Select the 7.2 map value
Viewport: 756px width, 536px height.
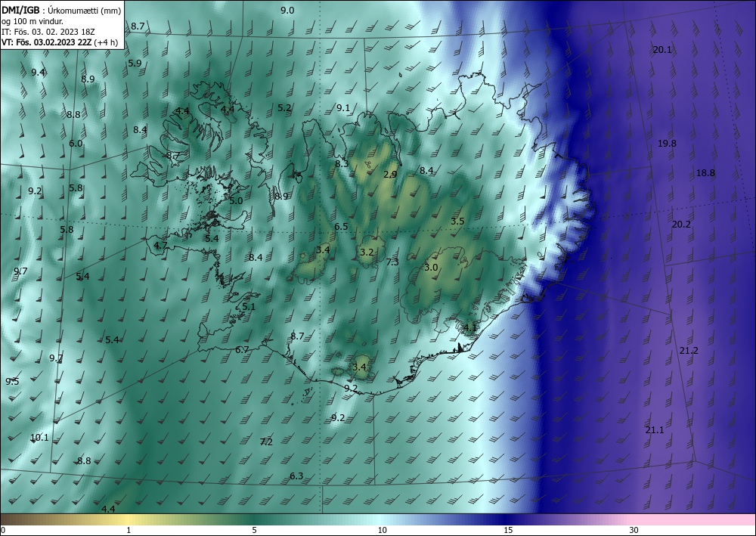click(266, 442)
